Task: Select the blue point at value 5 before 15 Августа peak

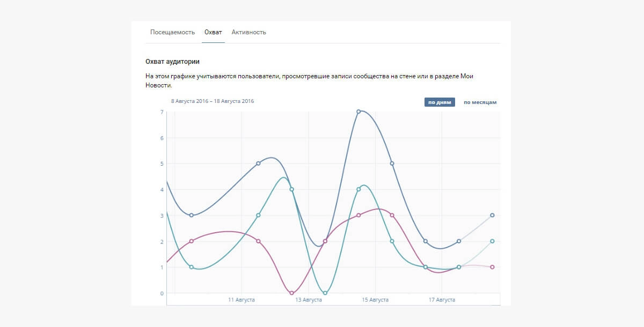Action: [x=258, y=163]
